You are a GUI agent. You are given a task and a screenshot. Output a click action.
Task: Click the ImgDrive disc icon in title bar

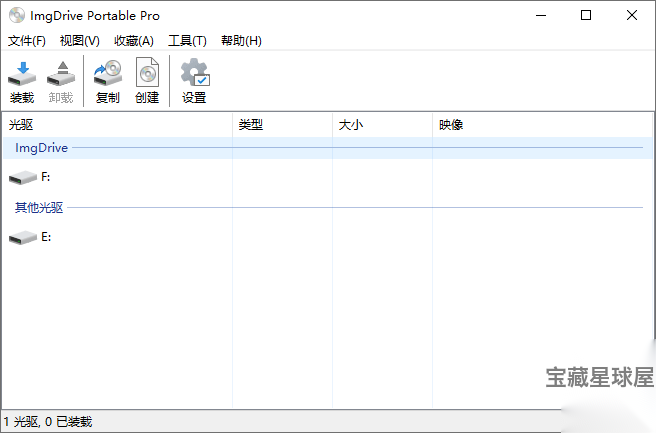[x=17, y=15]
